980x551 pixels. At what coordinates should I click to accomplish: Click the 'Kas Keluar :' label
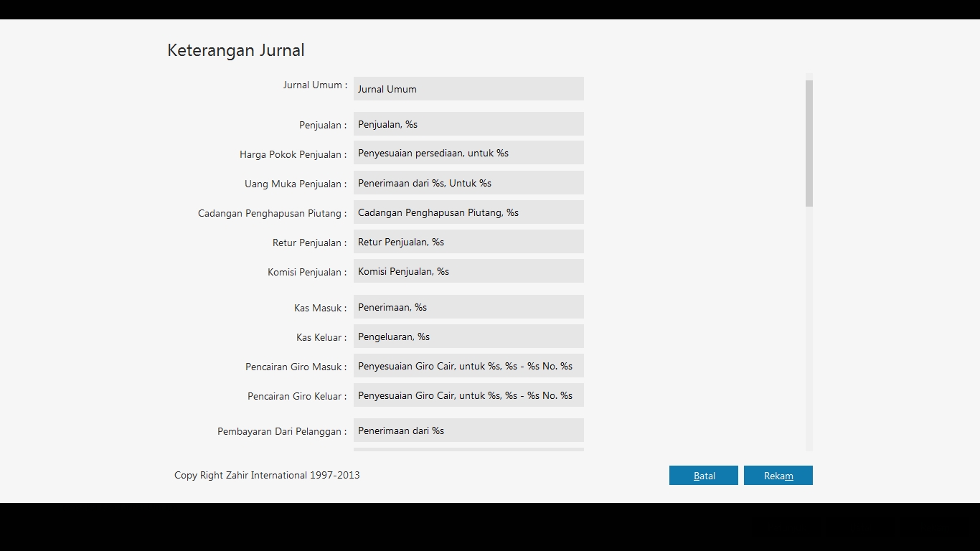(x=321, y=337)
